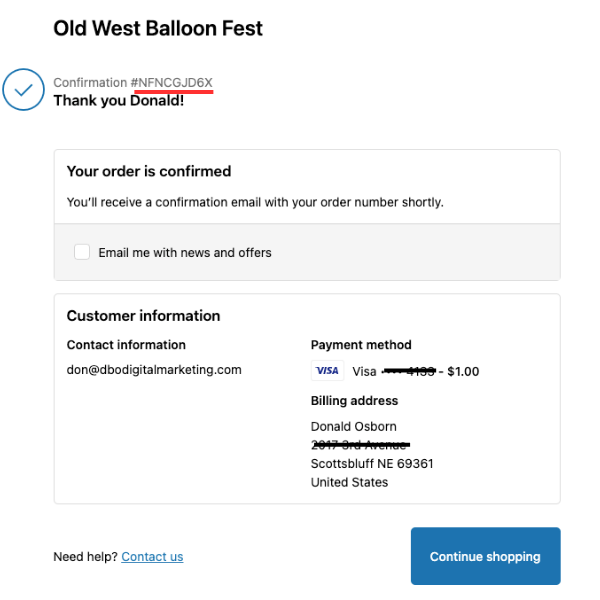Click the blue checkmark confirmation icon
Image resolution: width=600 pixels, height=600 pixels.
(x=23, y=90)
